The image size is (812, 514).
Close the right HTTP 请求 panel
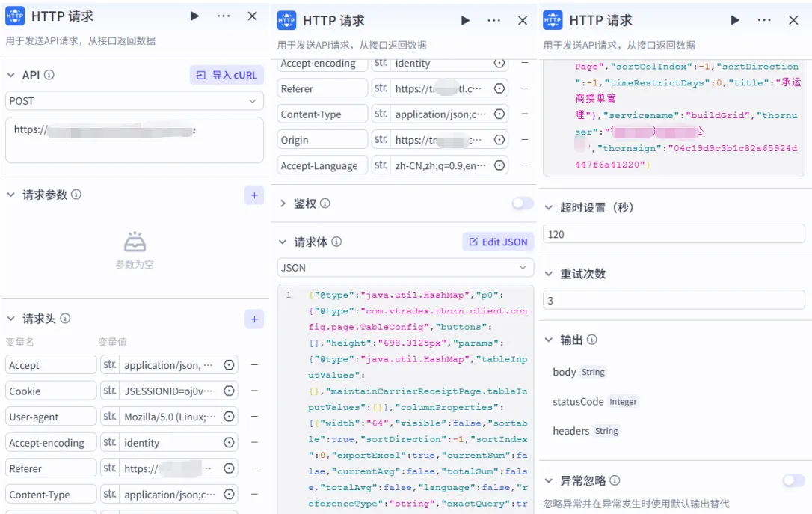[x=793, y=20]
